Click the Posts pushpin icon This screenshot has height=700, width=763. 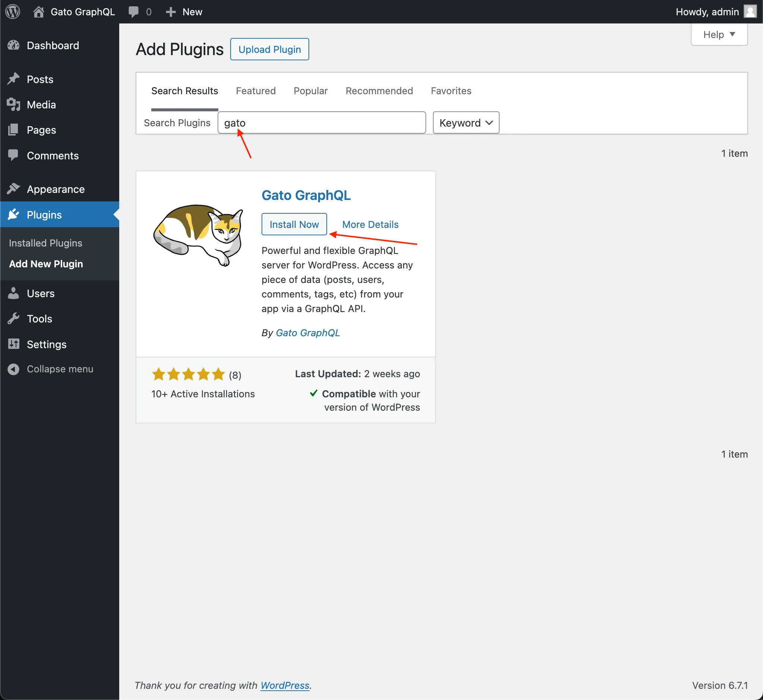pos(13,79)
